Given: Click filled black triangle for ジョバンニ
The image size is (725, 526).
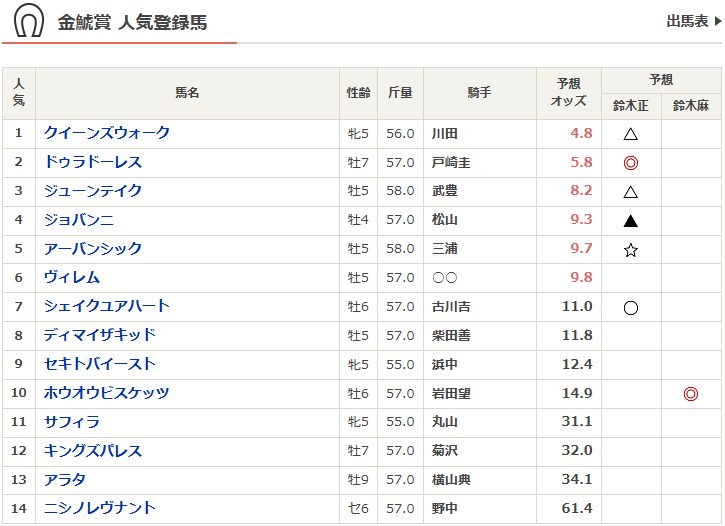Looking at the screenshot, I should pyautogui.click(x=630, y=221).
